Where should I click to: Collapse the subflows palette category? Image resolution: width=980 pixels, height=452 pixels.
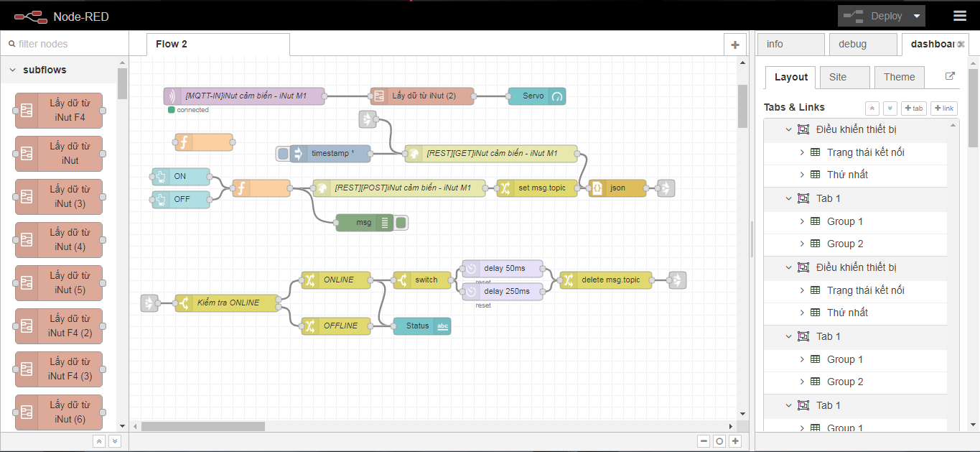[13, 70]
